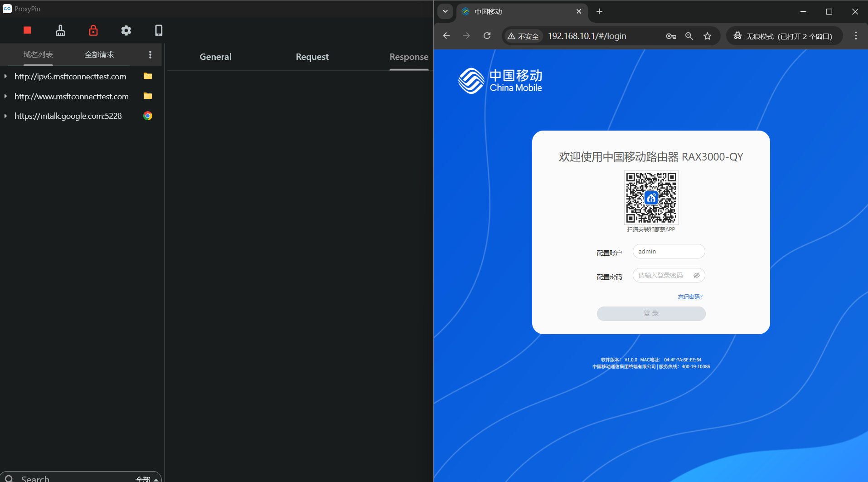
Task: Open the Chrome tab search dropdown
Action: point(445,11)
